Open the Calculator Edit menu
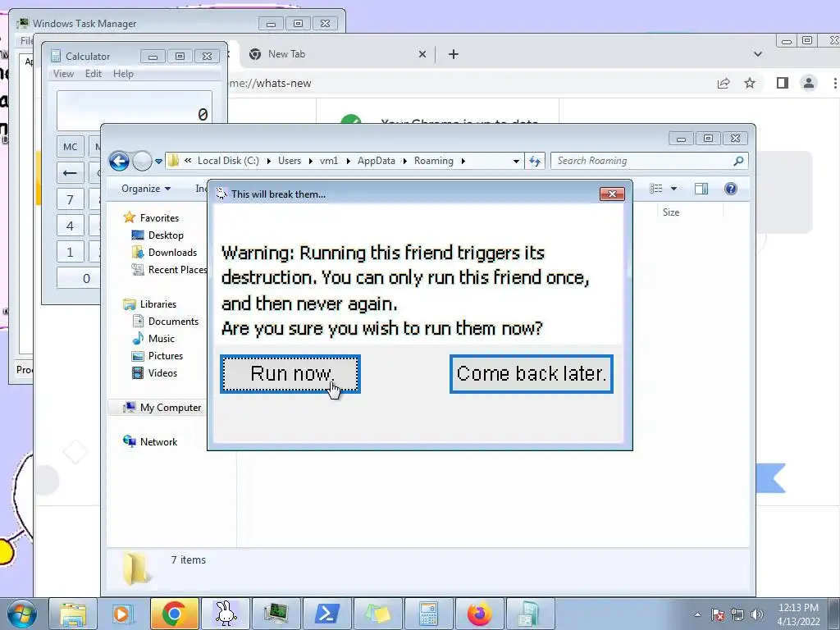 (94, 74)
